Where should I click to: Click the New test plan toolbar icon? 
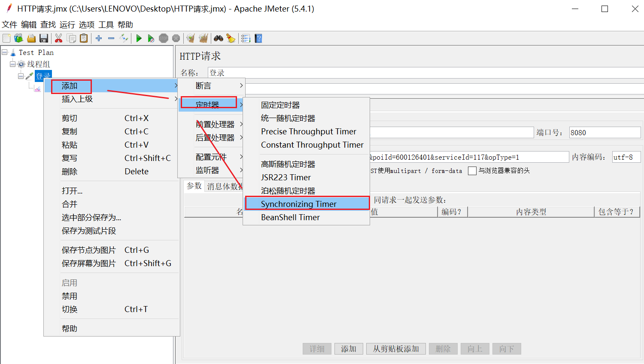pos(6,38)
